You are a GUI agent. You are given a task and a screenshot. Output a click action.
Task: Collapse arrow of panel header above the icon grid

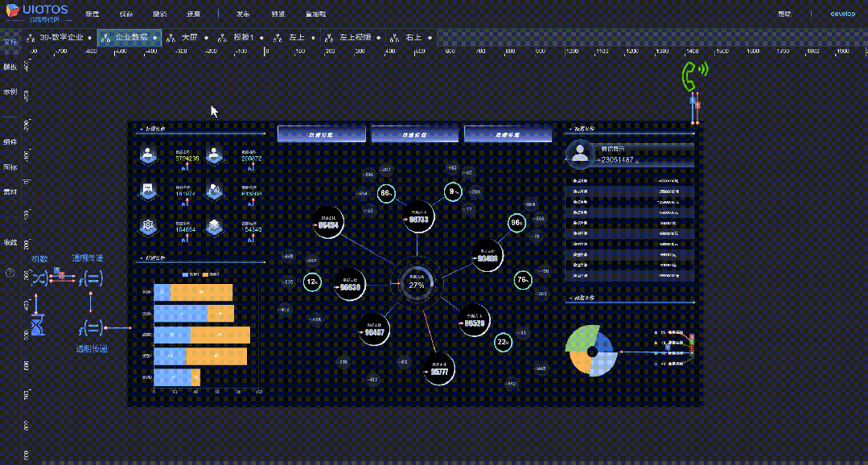pos(141,129)
